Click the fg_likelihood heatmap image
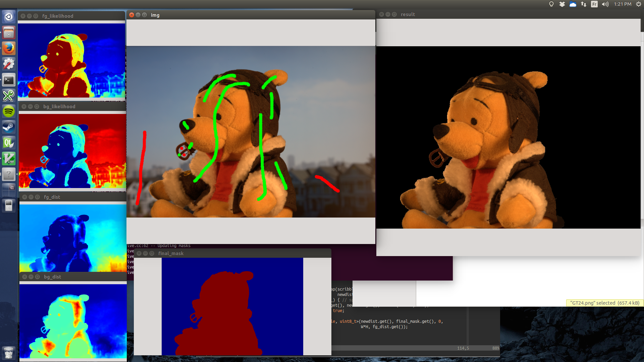The image size is (644, 362). (x=71, y=60)
